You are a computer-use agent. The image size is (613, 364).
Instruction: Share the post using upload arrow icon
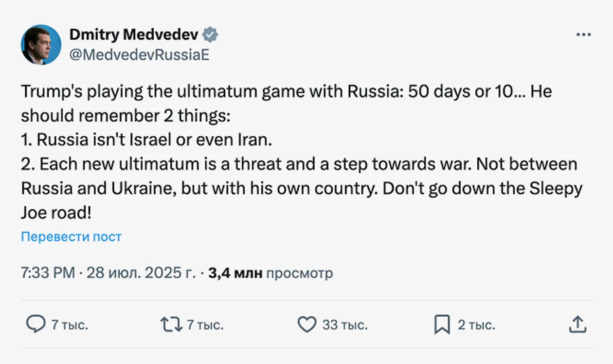(577, 325)
